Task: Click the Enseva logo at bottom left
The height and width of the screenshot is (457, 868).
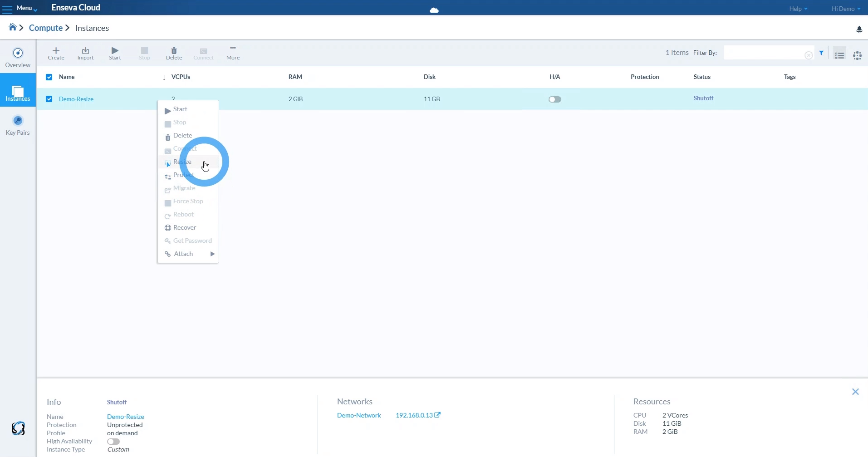Action: pos(18,428)
